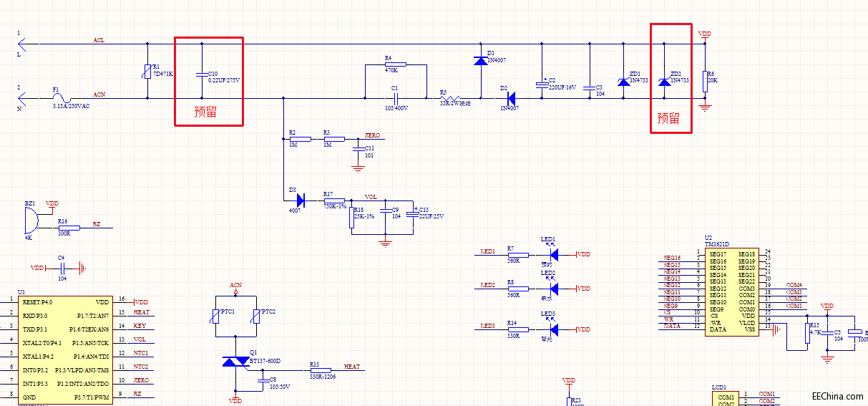
Task: Click the ZERO net label near C11
Action: click(372, 135)
